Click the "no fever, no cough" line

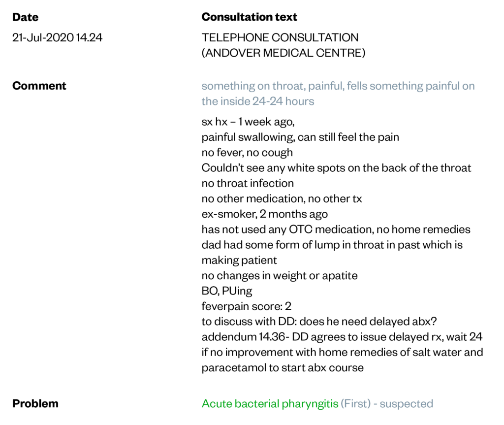tap(247, 153)
